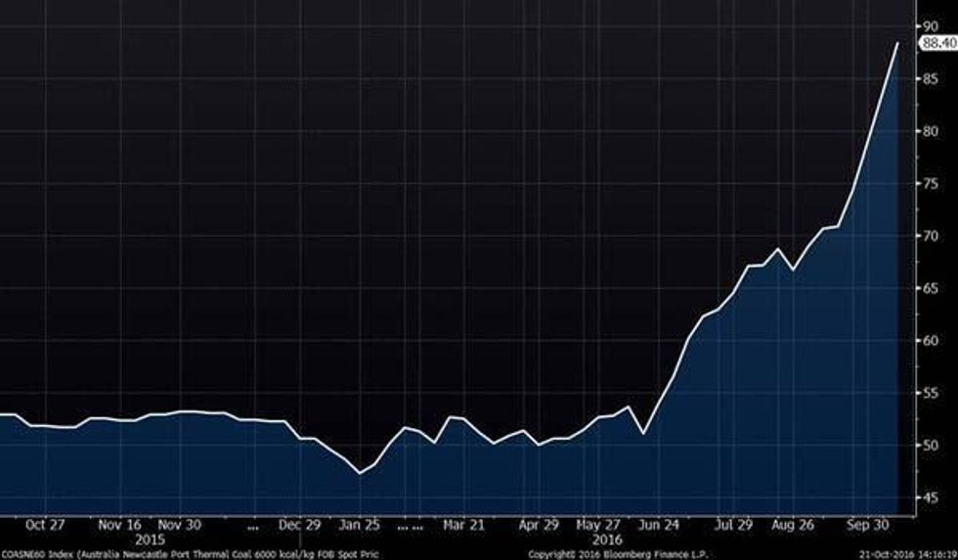
Task: Select the Aug 26 date label
Action: (791, 525)
